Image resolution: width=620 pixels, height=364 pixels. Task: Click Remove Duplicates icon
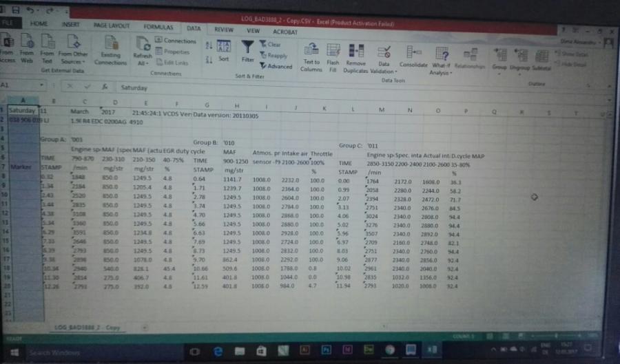(356, 53)
